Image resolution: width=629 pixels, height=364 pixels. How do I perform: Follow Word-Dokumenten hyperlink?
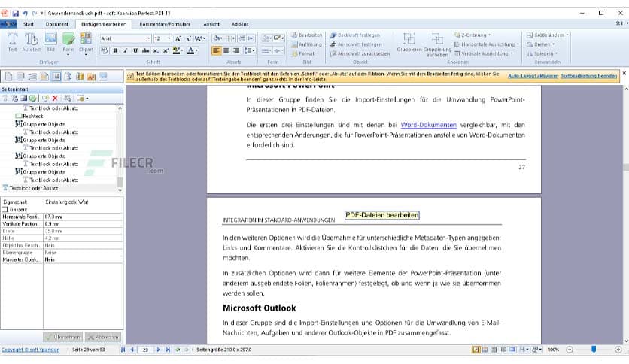(428, 125)
